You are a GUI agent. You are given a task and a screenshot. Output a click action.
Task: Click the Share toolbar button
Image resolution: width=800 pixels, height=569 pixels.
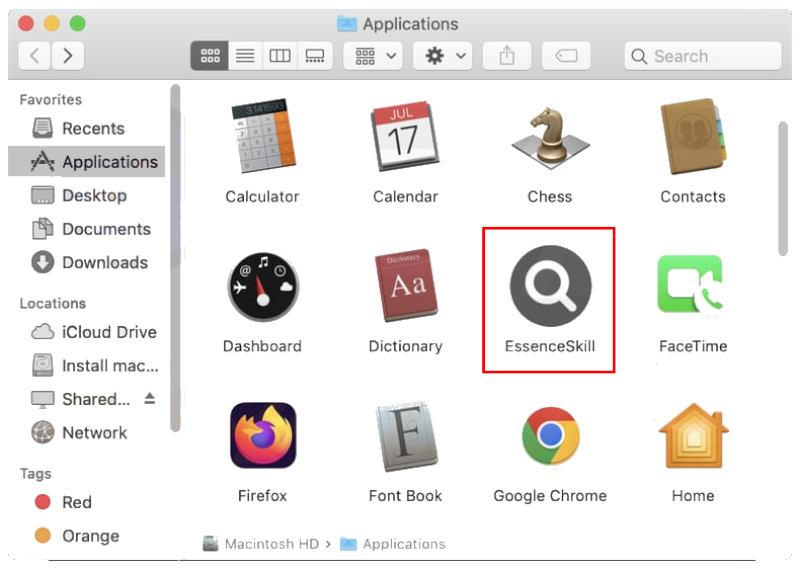click(507, 56)
